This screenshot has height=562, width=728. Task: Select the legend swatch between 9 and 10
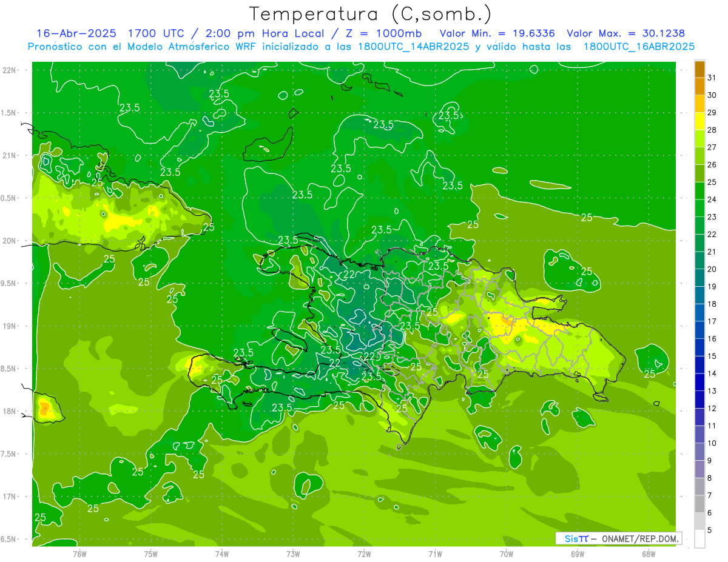coord(699,452)
